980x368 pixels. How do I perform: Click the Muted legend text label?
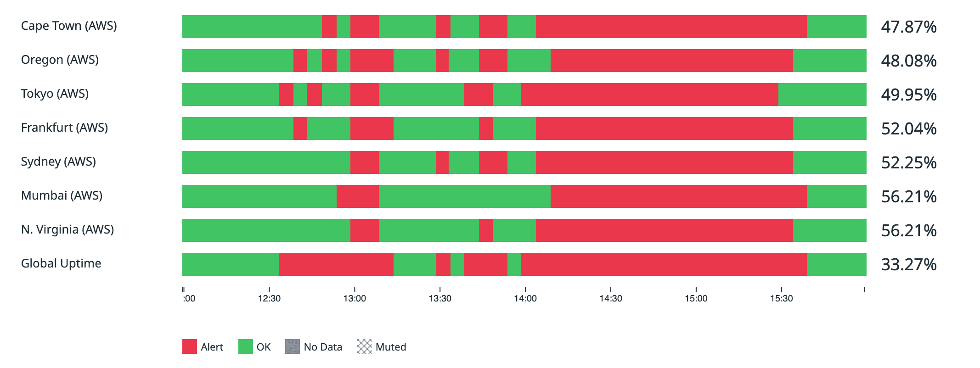390,347
